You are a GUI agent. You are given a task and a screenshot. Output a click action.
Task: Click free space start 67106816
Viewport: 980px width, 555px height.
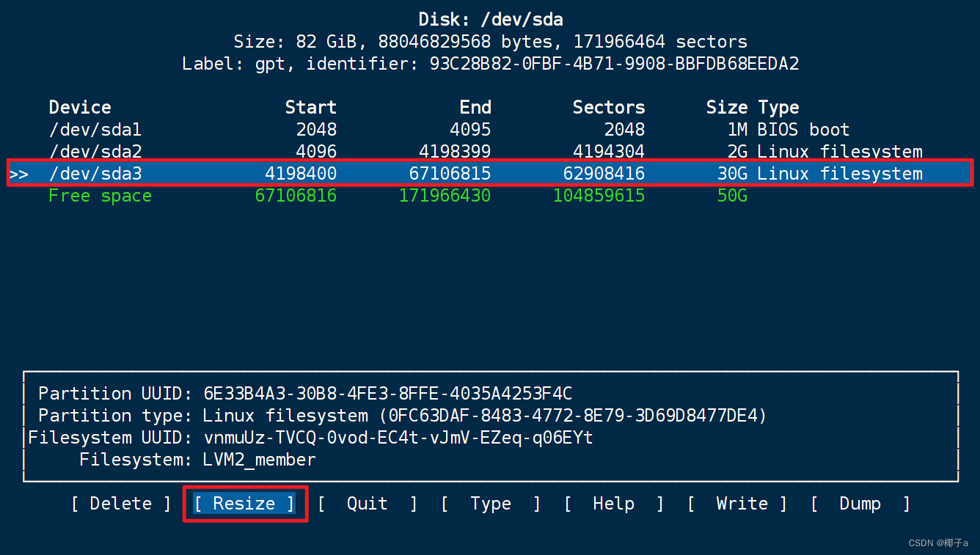tap(296, 196)
